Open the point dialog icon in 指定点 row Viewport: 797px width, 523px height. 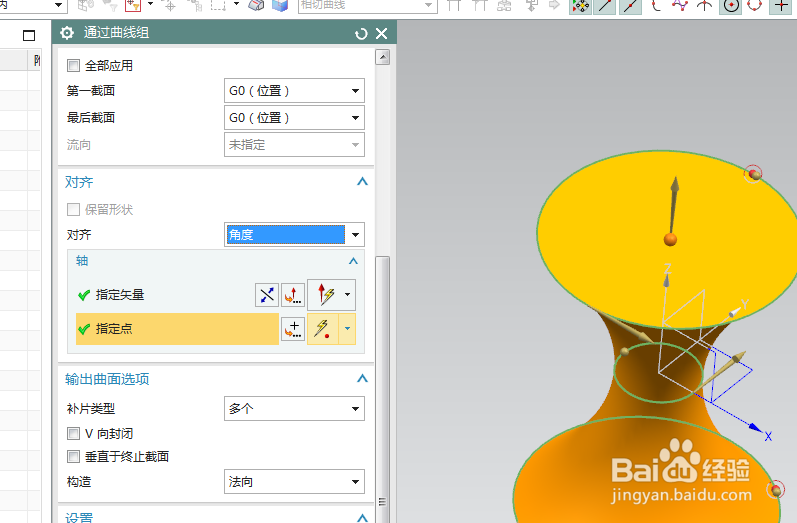coord(293,329)
